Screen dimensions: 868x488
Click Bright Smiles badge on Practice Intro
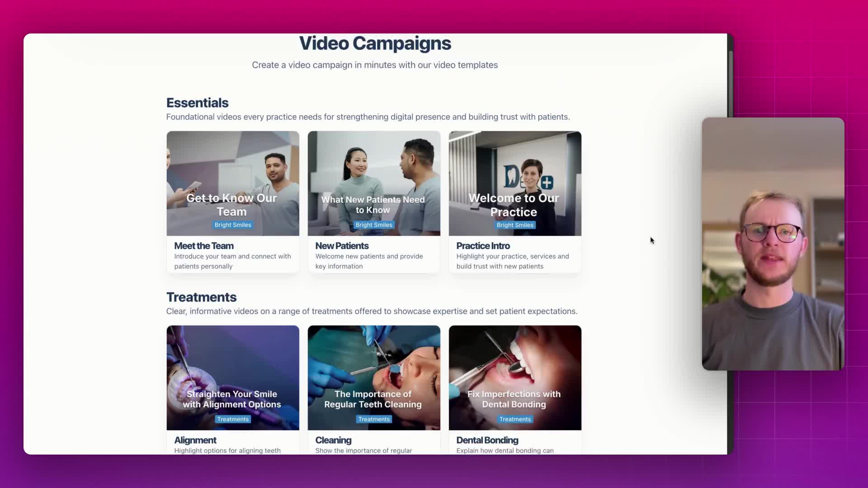pyautogui.click(x=515, y=225)
